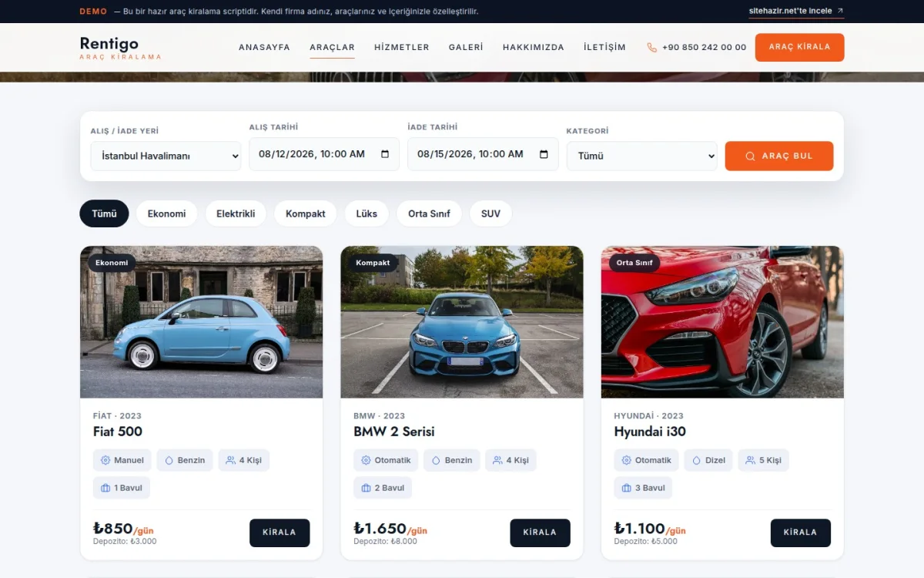The image size is (924, 578).
Task: Click Depozito: ₺8.000 text
Action: tap(386, 541)
